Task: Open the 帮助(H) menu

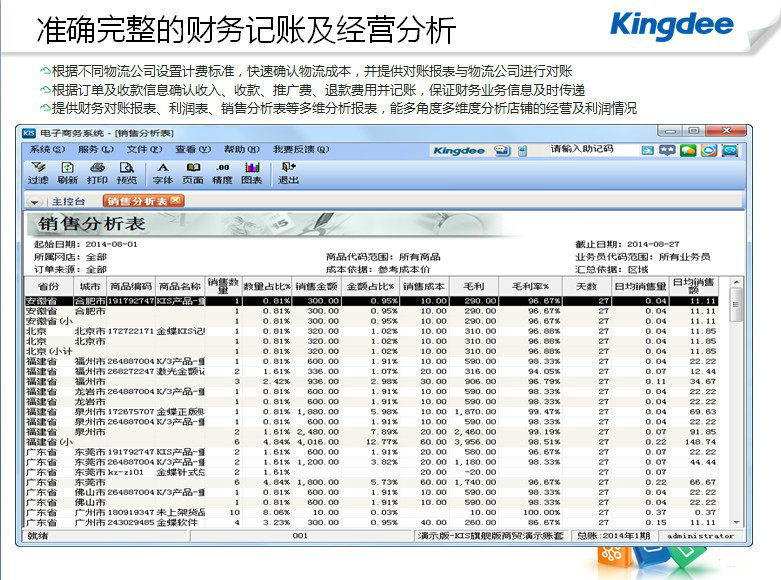Action: (x=242, y=149)
